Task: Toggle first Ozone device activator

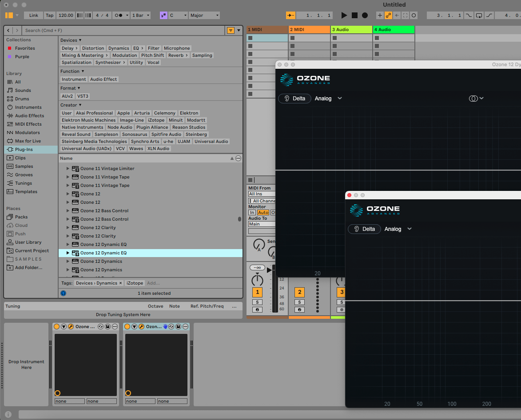Action: pos(56,327)
